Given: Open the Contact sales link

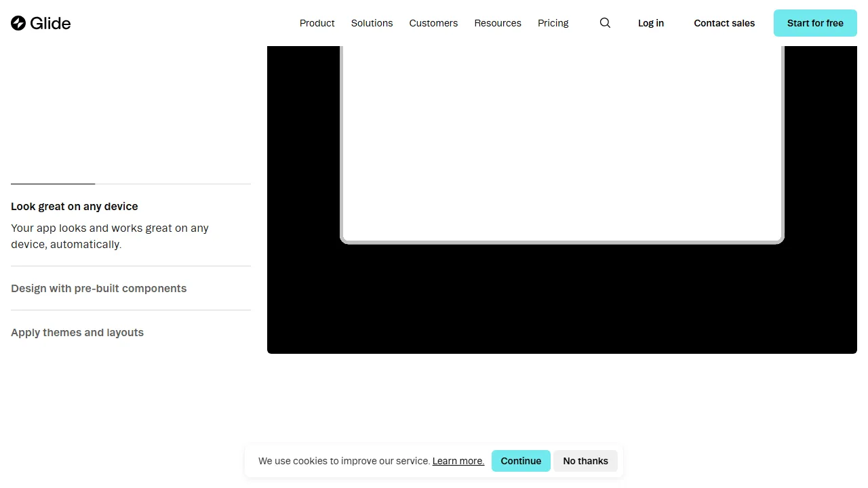Looking at the screenshot, I should pyautogui.click(x=724, y=23).
